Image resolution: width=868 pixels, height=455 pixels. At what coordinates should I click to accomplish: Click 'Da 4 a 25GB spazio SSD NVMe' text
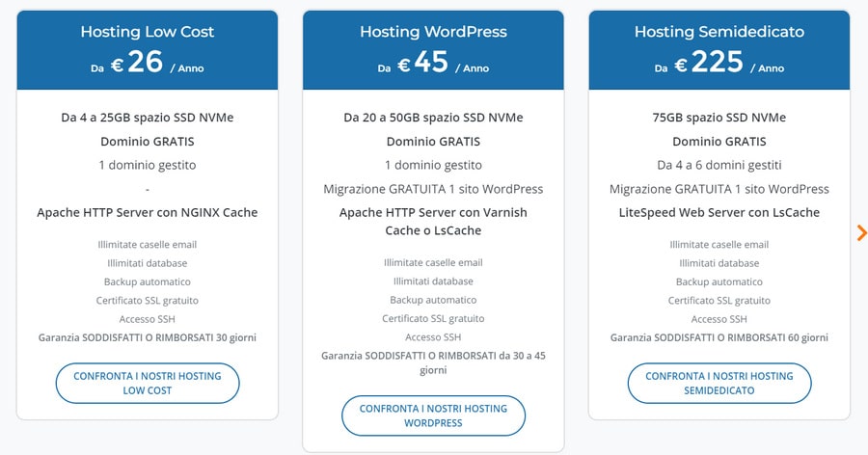(x=147, y=118)
